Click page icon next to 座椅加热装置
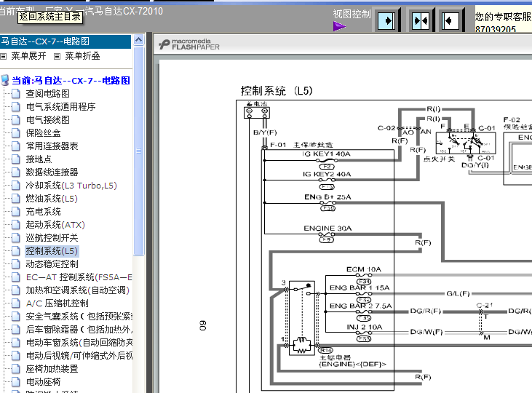Viewport: 532px width, 393px height. [x=16, y=369]
